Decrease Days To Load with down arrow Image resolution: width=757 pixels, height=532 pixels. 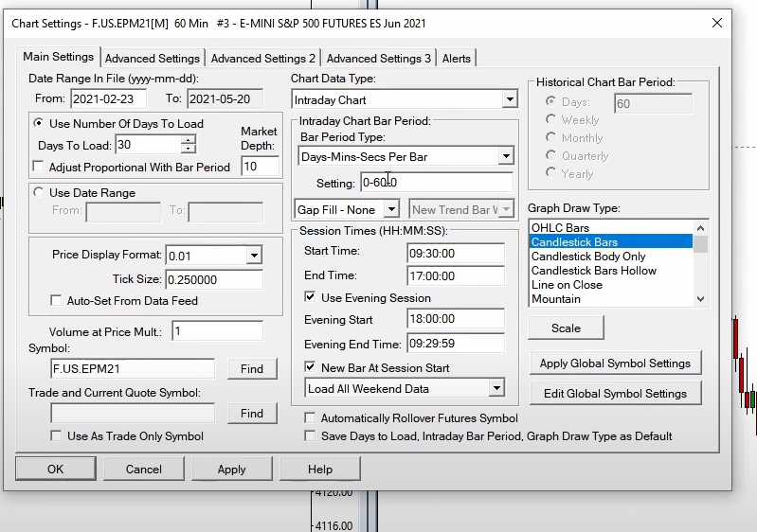(188, 150)
